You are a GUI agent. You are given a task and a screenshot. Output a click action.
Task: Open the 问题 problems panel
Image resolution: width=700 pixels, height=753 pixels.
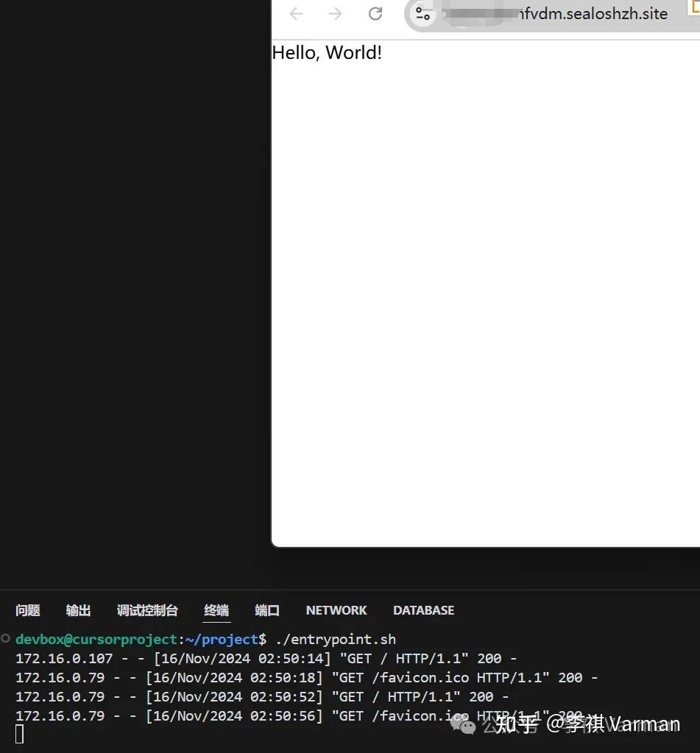click(27, 610)
